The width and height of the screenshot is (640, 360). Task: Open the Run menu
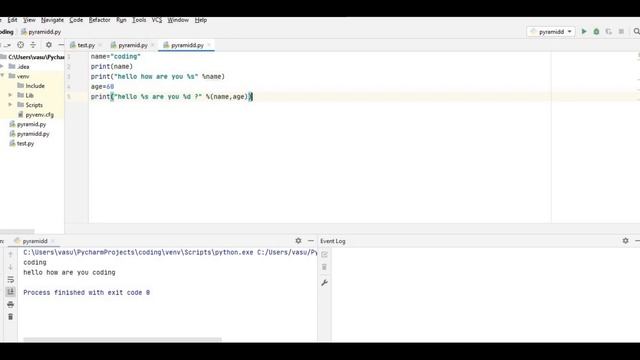pos(121,20)
